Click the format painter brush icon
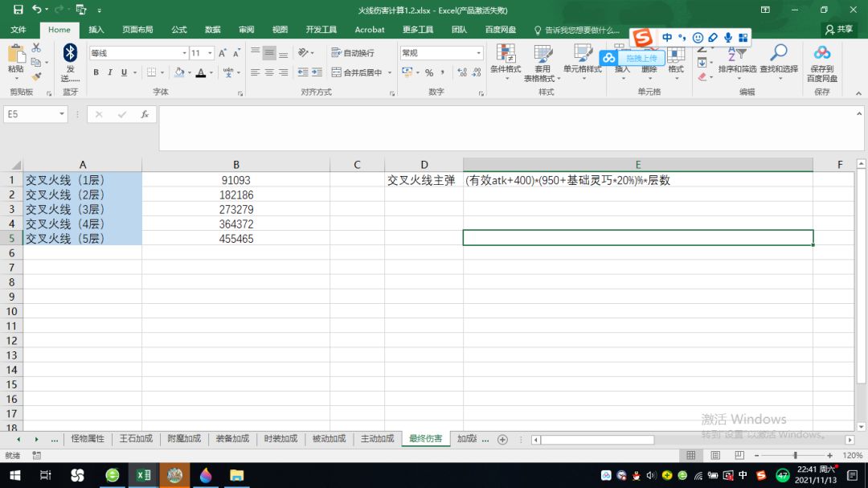868x488 pixels. [x=36, y=77]
